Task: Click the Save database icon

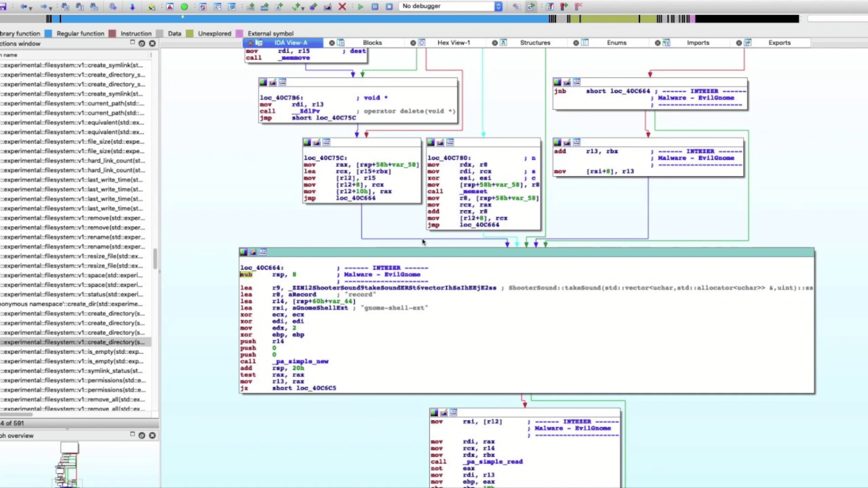Action: click(2, 7)
